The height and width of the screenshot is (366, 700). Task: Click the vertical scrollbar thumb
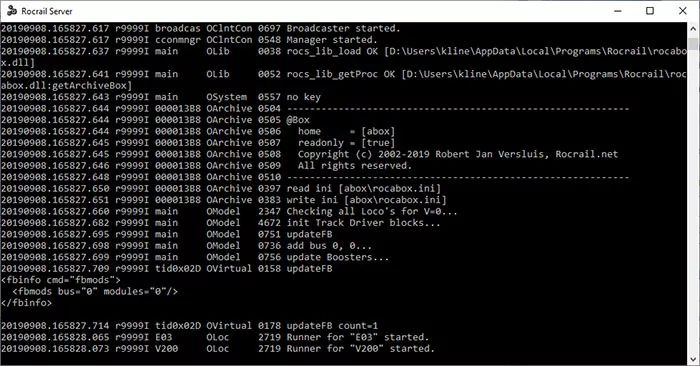[x=693, y=43]
